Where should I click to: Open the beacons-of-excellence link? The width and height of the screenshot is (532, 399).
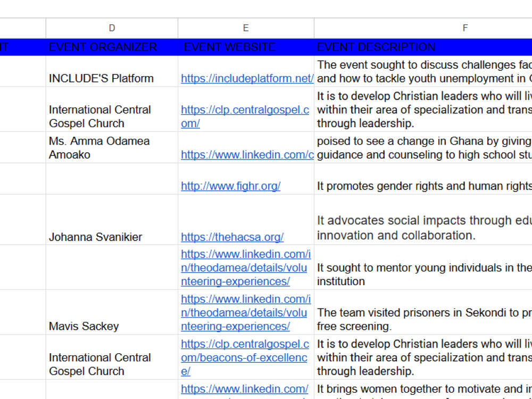[x=245, y=358]
